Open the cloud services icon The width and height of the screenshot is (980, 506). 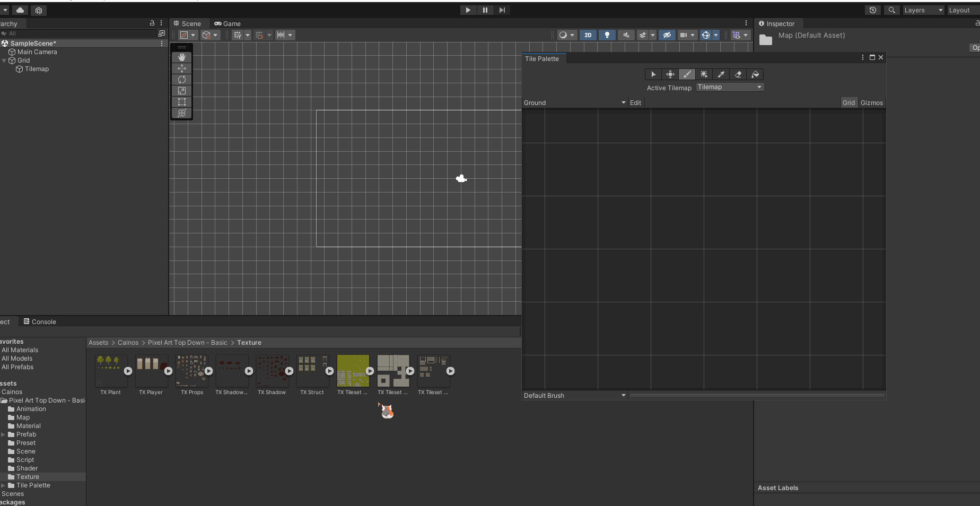(x=20, y=10)
